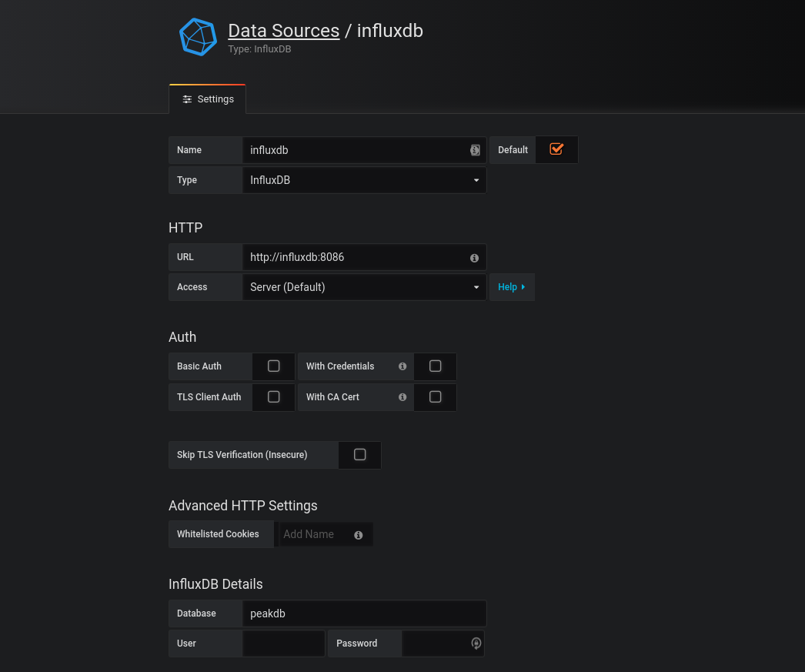This screenshot has width=805, height=672.
Task: Click the 'Access' field label
Action: [192, 287]
